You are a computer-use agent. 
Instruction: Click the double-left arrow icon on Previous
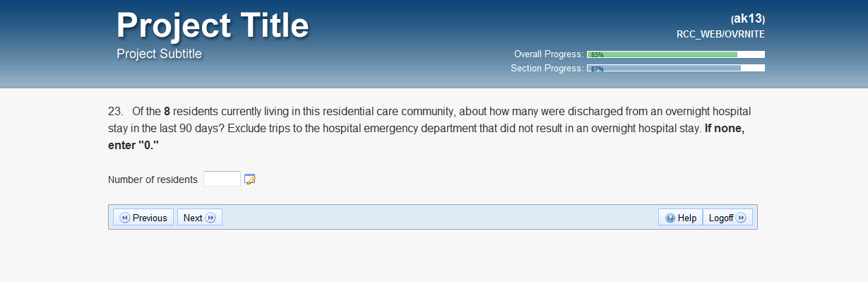[x=125, y=218]
